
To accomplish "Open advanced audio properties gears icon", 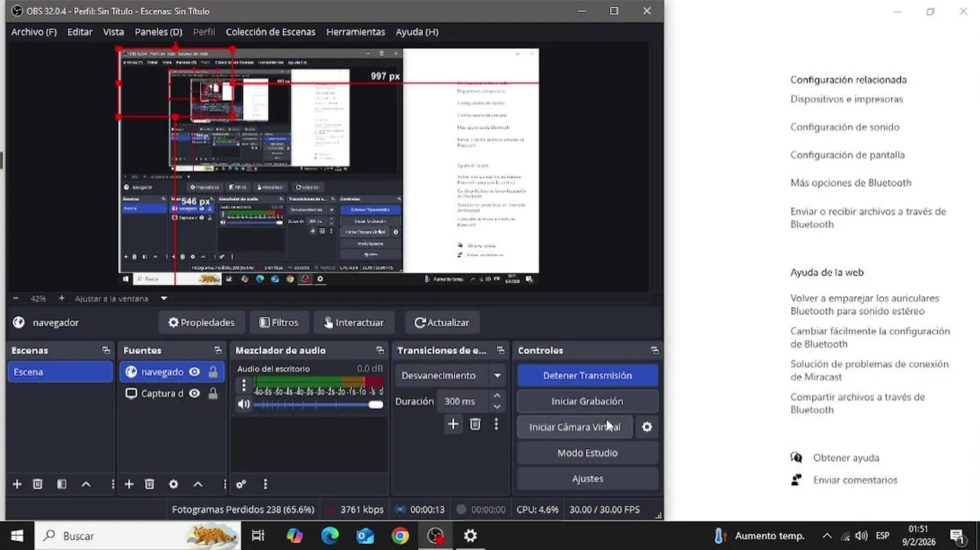I will 241,484.
